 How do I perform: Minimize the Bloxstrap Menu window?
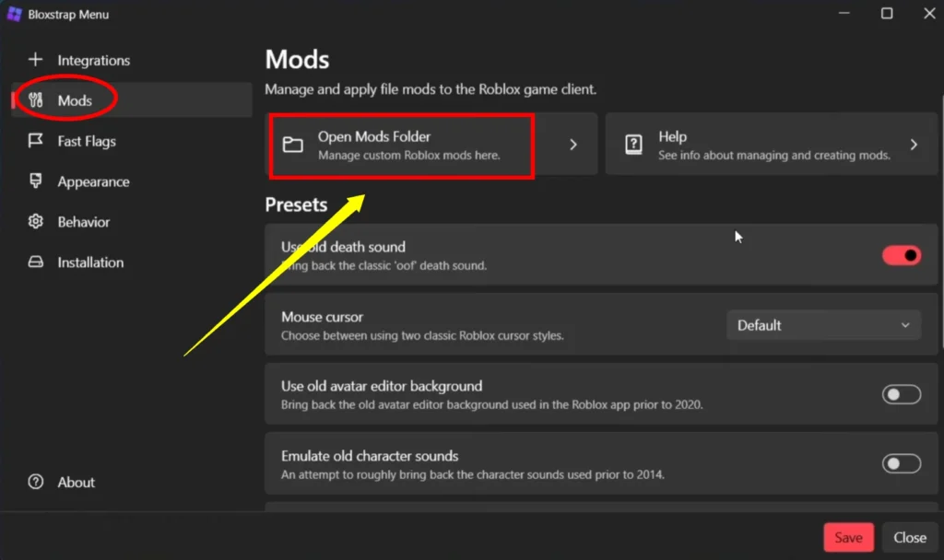click(844, 13)
